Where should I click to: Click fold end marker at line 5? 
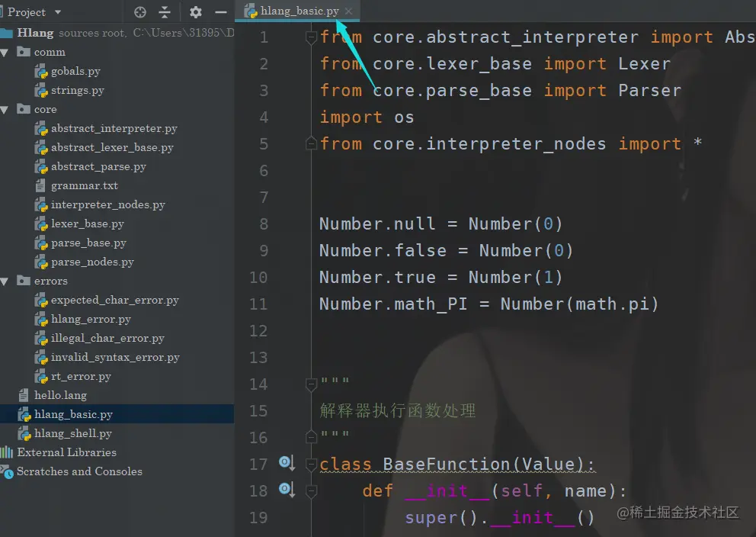coord(311,143)
